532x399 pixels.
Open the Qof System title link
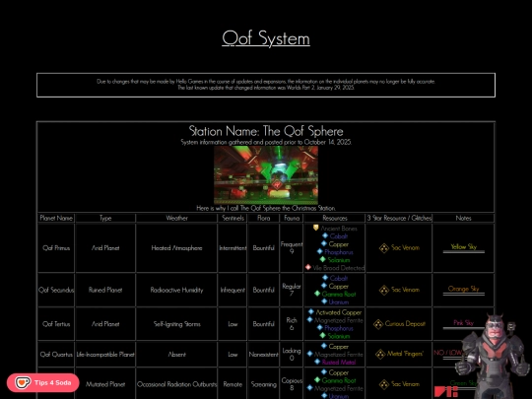pyautogui.click(x=266, y=38)
